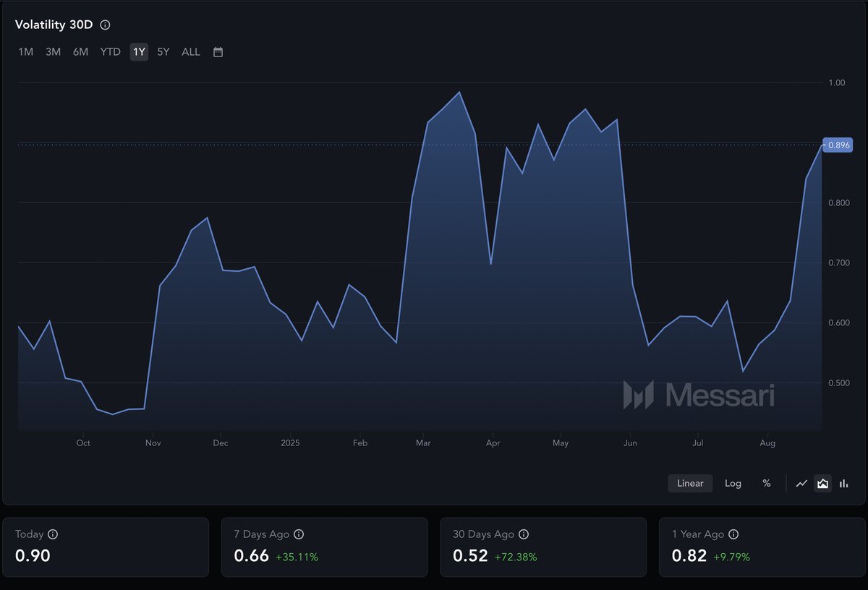Click the Feb x-axis label
This screenshot has width=868, height=590.
click(360, 442)
